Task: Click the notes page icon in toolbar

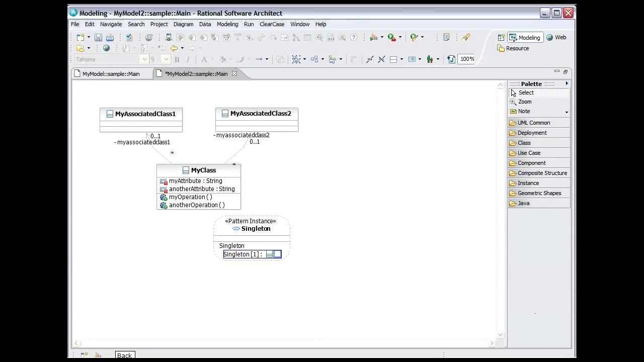Action: pos(446,37)
